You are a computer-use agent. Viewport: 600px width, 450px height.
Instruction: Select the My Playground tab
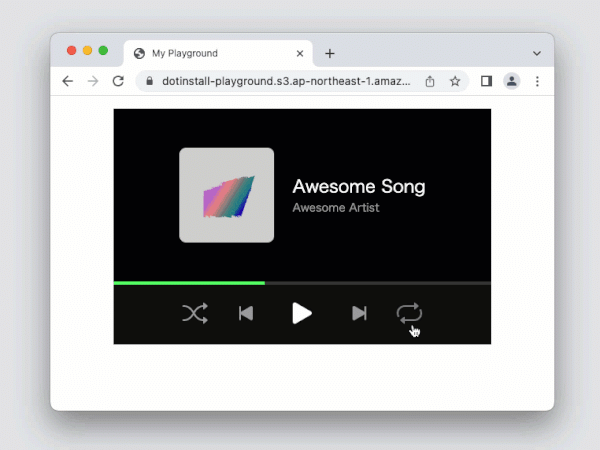coord(218,53)
